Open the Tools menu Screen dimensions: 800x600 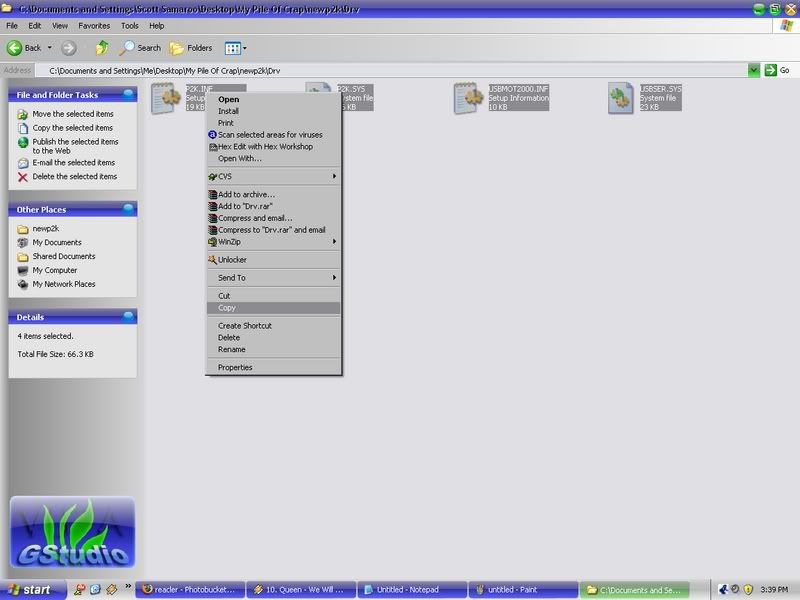130,26
